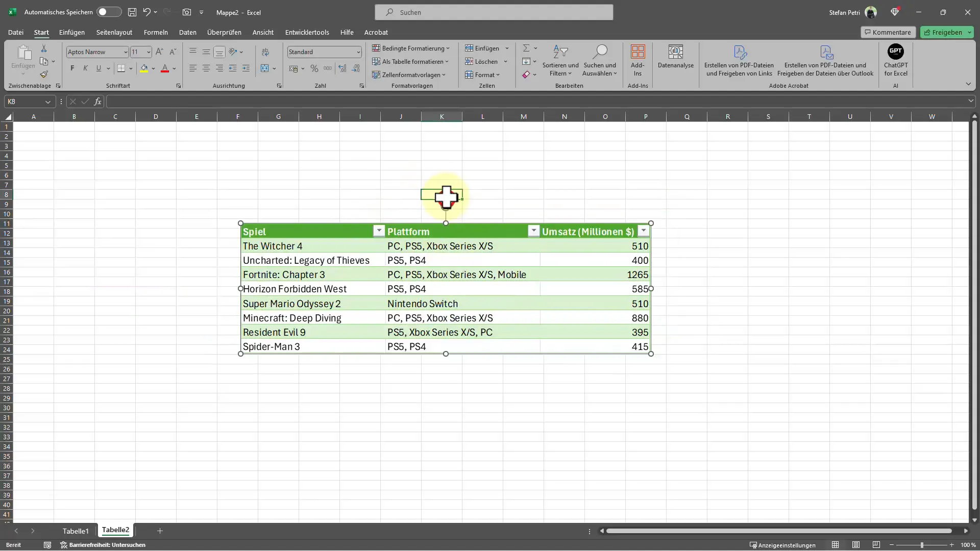Click in the K8 input field

click(442, 194)
